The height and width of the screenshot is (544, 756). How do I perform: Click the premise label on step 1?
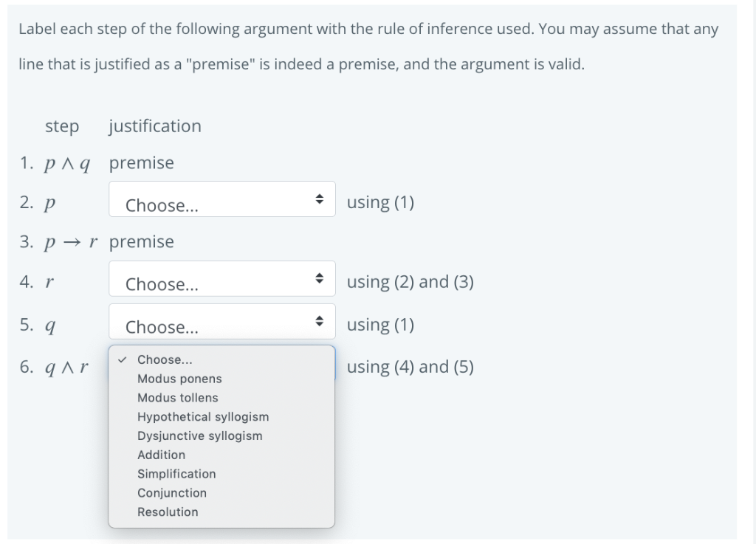click(141, 162)
